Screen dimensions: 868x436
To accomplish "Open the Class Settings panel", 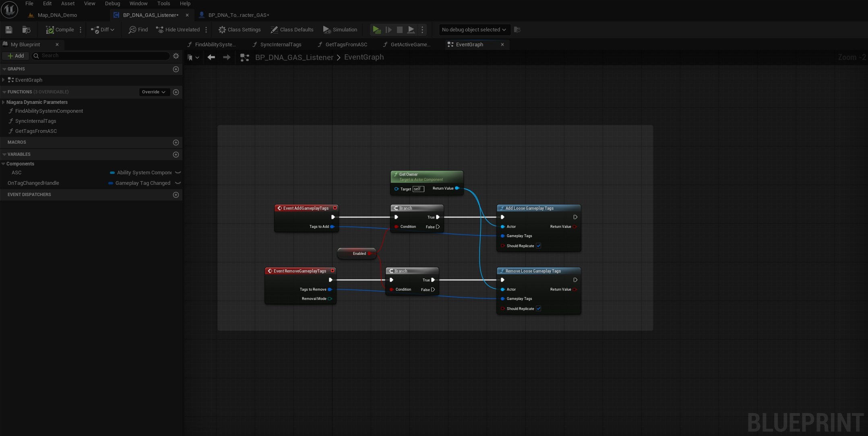I will coord(240,29).
